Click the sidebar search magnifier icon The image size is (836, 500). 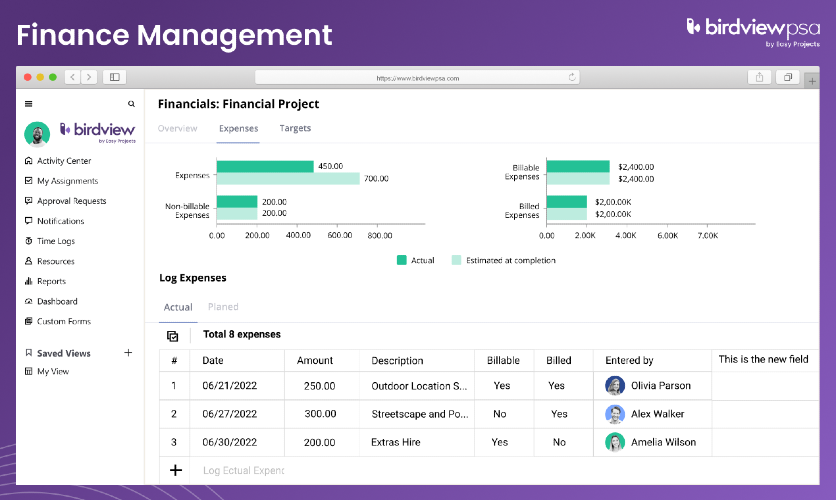(x=131, y=104)
